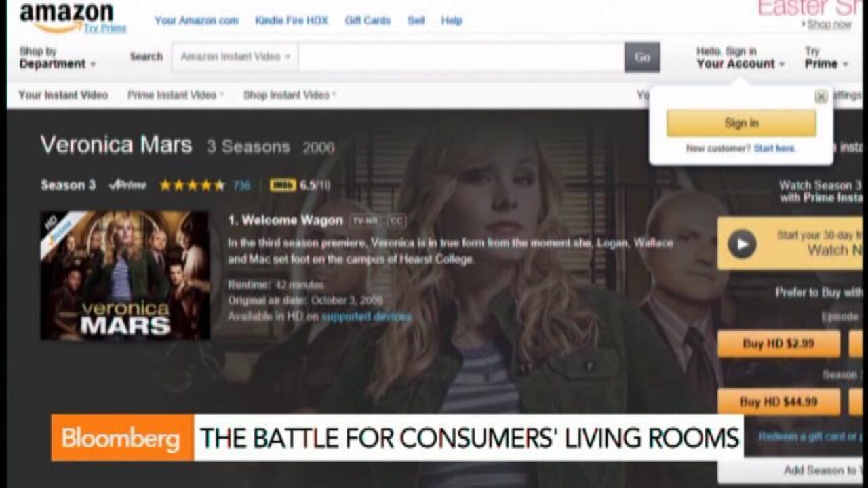This screenshot has height=488, width=868.
Task: Click the Buy HD $44.99 button
Action: coord(778,402)
